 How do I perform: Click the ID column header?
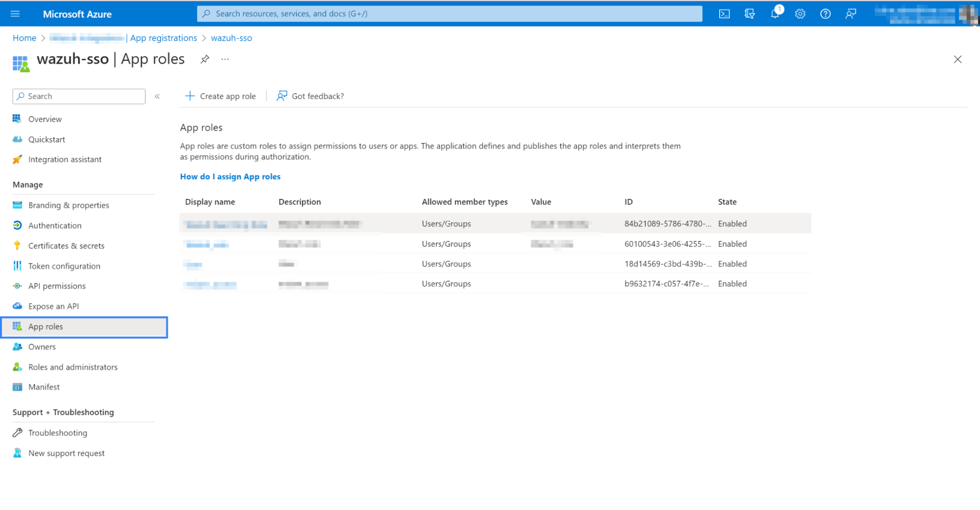coord(628,202)
